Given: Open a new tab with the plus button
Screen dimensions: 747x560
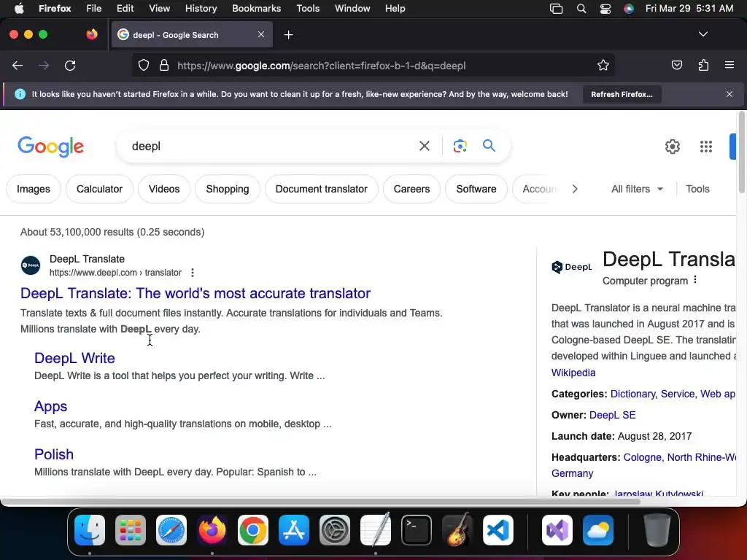Looking at the screenshot, I should click(288, 35).
